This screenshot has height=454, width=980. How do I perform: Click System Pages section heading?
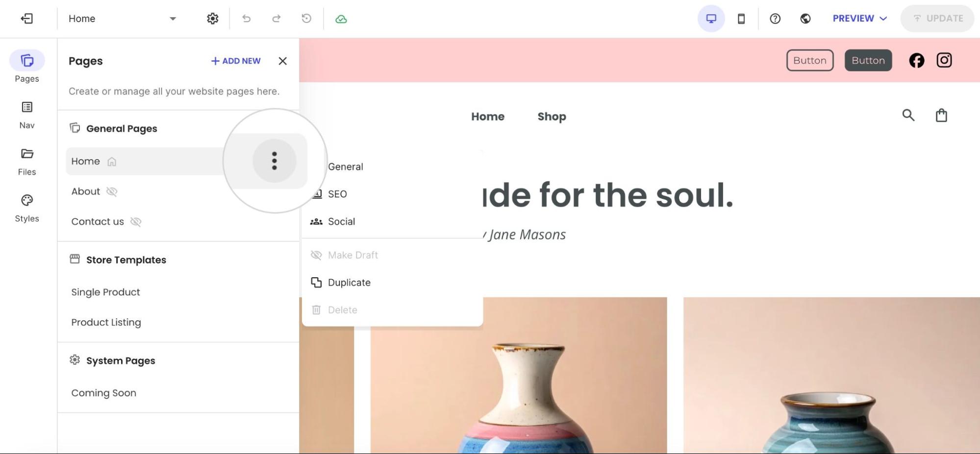click(121, 361)
